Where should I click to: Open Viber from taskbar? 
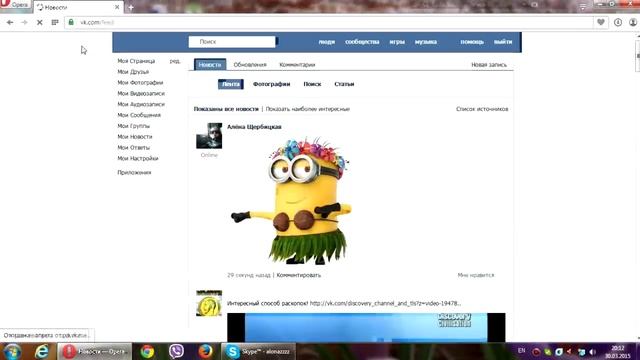coord(176,351)
